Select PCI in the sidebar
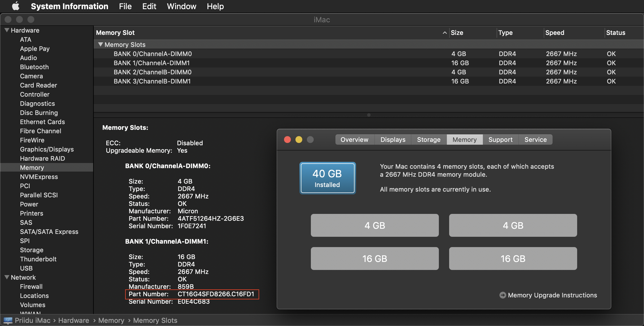Image resolution: width=644 pixels, height=326 pixels. pos(25,186)
